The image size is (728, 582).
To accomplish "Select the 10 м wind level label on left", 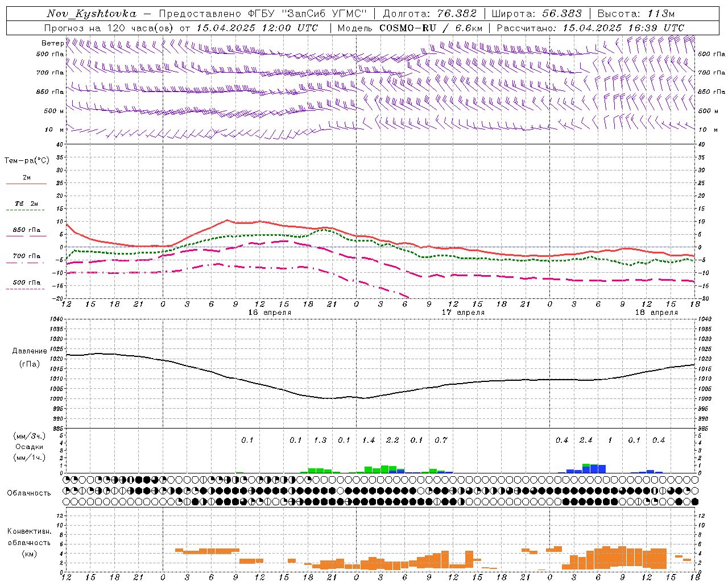I will point(55,130).
